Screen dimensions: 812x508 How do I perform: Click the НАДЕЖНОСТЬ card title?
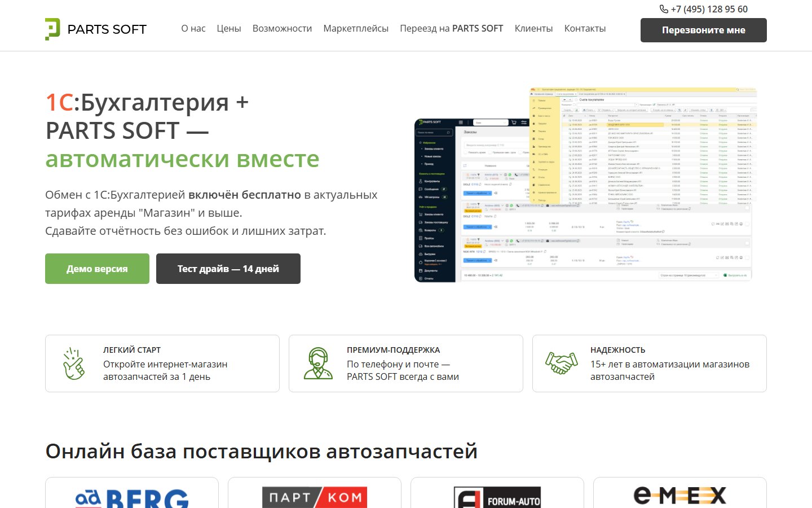click(x=618, y=350)
